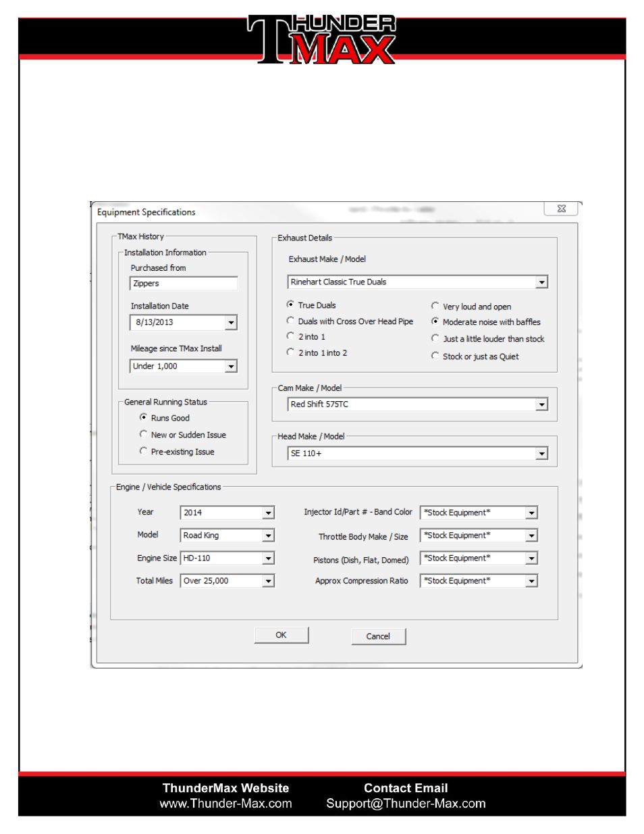Expand Mileage since TMax Install dropdown
The height and width of the screenshot is (834, 644).
click(x=231, y=366)
